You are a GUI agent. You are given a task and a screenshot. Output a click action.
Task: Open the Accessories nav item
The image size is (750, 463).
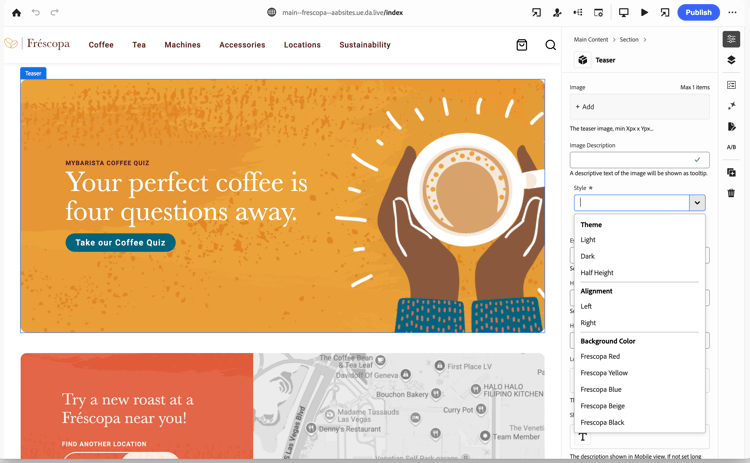point(242,45)
